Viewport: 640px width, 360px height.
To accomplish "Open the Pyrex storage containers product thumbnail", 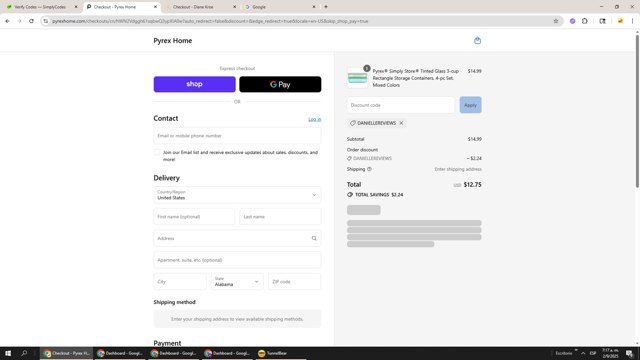I will 358,78.
